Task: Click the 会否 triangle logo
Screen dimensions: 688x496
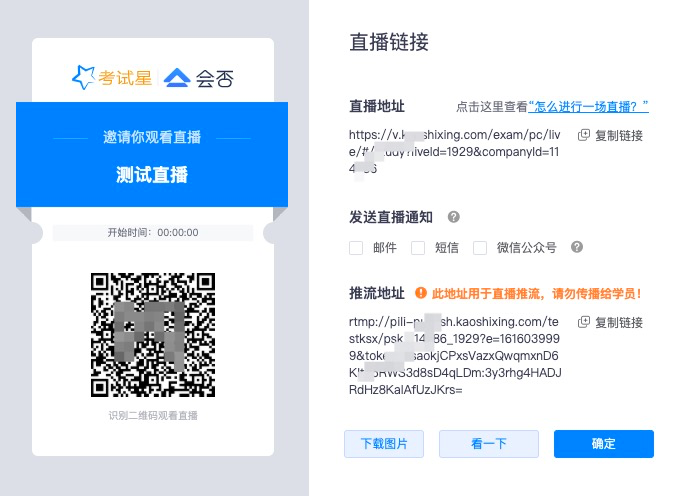Action: [177, 78]
